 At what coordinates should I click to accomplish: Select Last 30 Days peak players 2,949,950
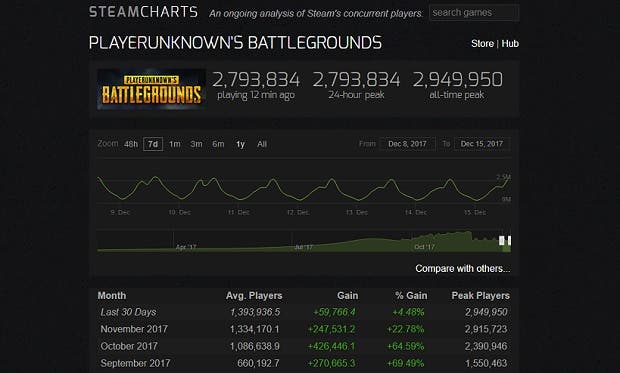pyautogui.click(x=486, y=312)
